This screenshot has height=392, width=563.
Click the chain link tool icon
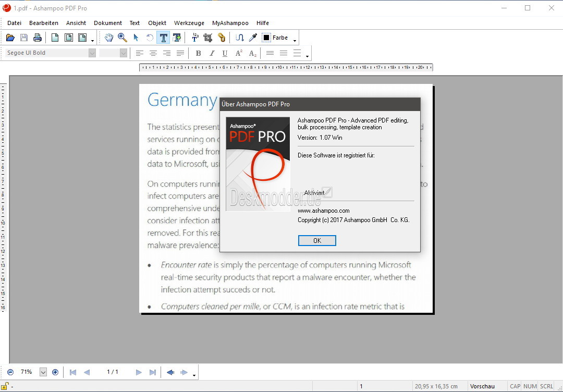coord(222,38)
